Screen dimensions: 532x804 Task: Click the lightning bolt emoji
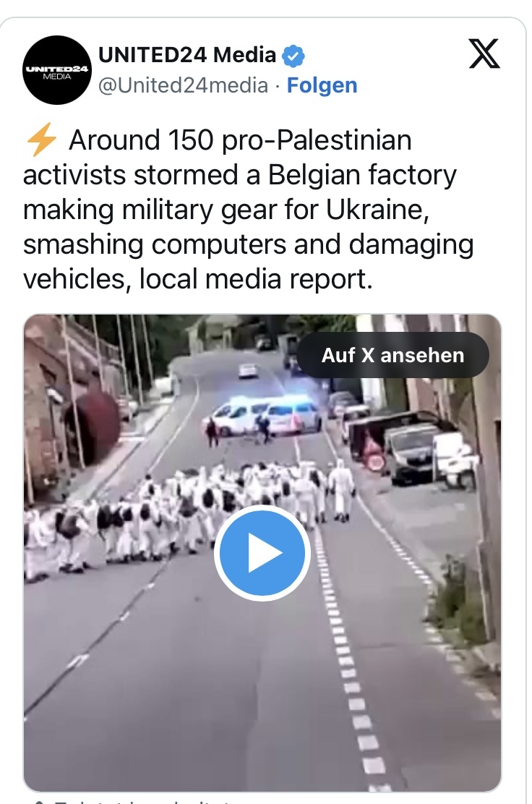[41, 140]
